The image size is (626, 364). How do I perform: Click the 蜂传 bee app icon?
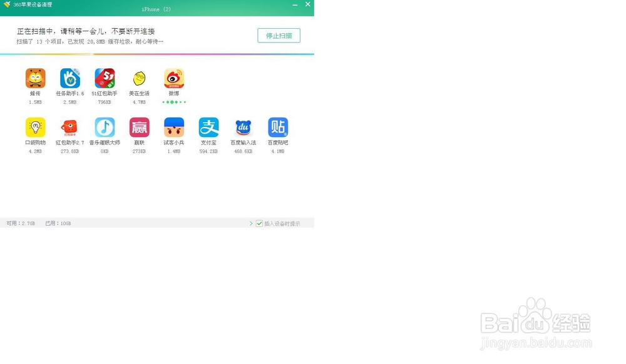point(35,78)
